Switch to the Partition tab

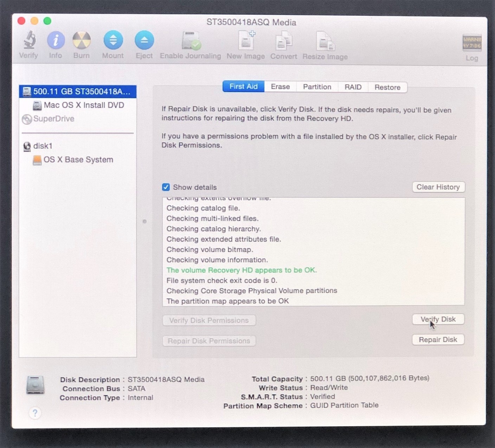[x=317, y=87]
